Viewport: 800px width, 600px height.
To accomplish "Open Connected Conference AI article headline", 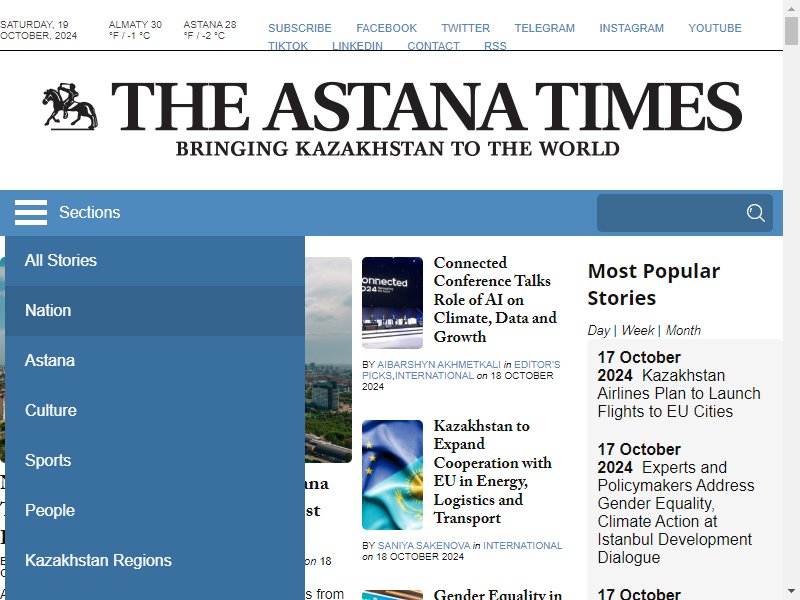I will [495, 299].
